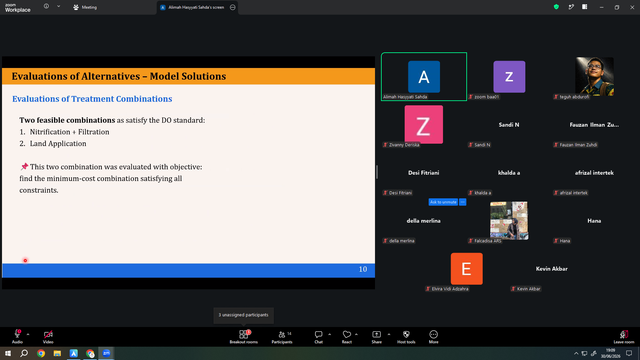Select khalda a participant tile
The height and width of the screenshot is (360, 640).
(509, 173)
